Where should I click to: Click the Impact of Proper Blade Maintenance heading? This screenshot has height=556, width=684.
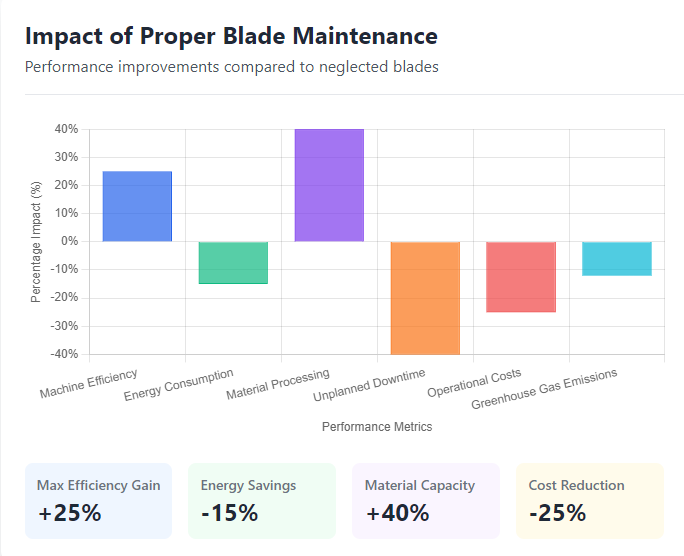click(x=231, y=37)
